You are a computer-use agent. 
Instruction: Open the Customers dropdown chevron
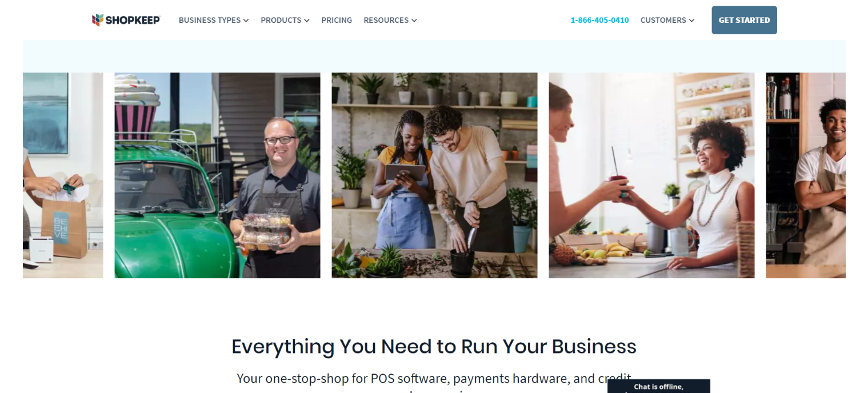click(x=691, y=21)
